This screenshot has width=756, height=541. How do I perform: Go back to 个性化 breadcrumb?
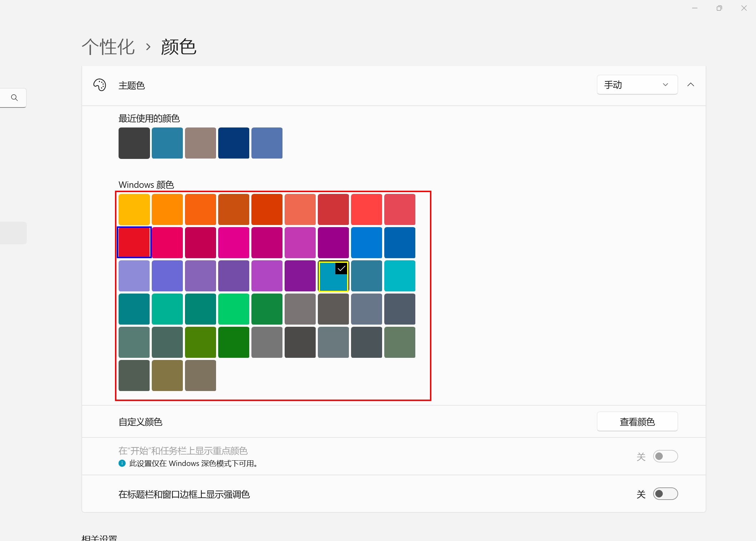108,47
